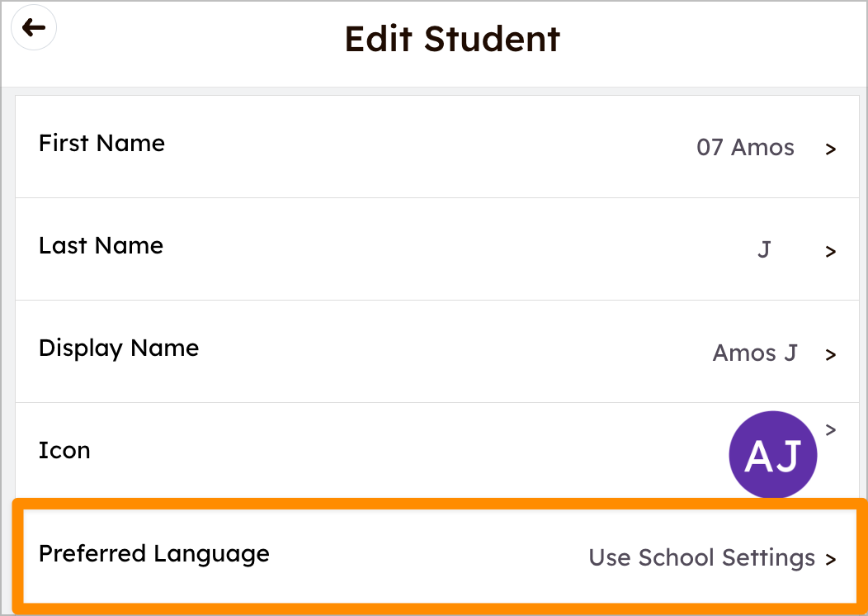
Task: Click the "J" last name value
Action: point(764,249)
